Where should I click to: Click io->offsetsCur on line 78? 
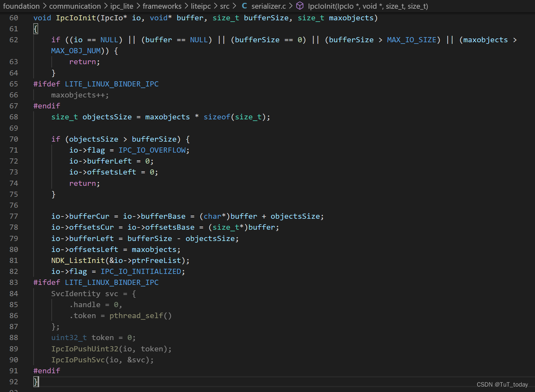click(x=82, y=227)
